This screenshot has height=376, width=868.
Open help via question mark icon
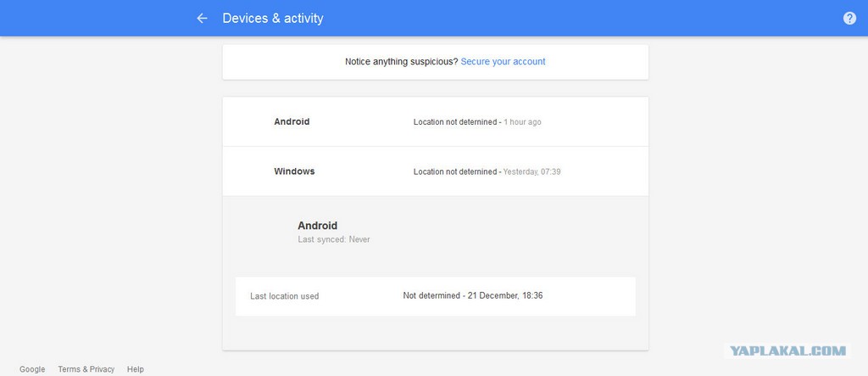[x=849, y=19]
